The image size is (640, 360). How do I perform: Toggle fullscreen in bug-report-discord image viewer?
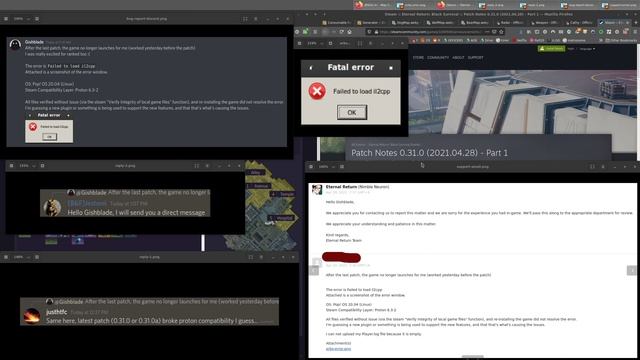click(x=245, y=19)
